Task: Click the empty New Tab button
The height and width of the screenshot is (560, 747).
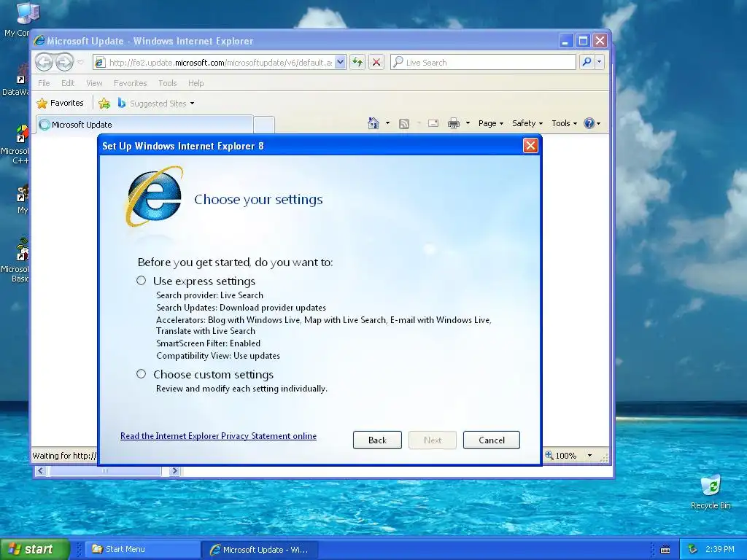Action: pyautogui.click(x=264, y=125)
